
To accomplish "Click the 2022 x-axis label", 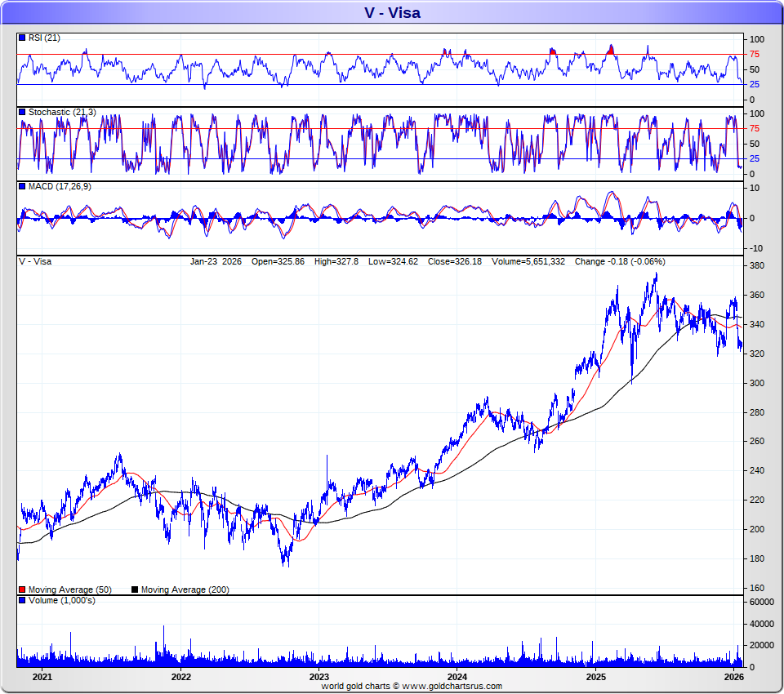I will (x=180, y=677).
